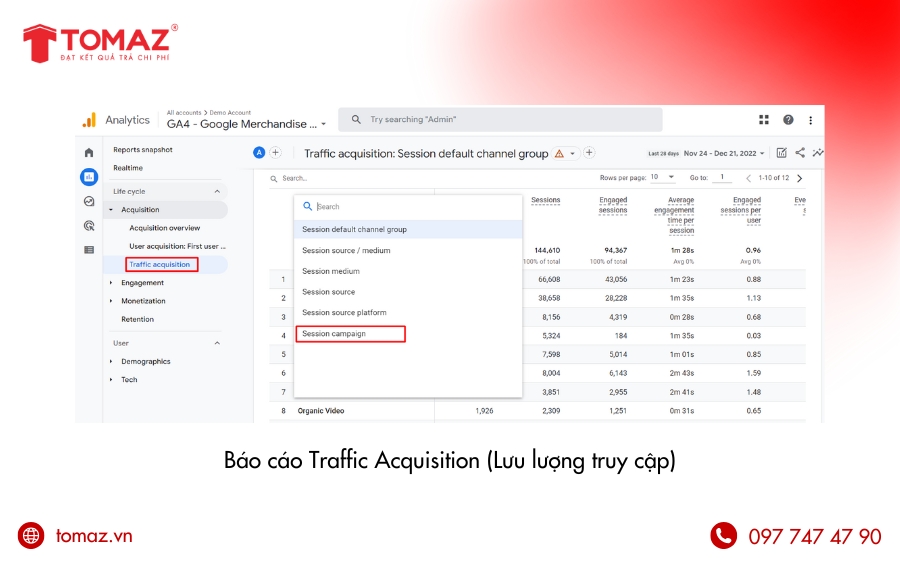Add a comparison with the plus icon
Screen dimensions: 900x563
point(276,153)
